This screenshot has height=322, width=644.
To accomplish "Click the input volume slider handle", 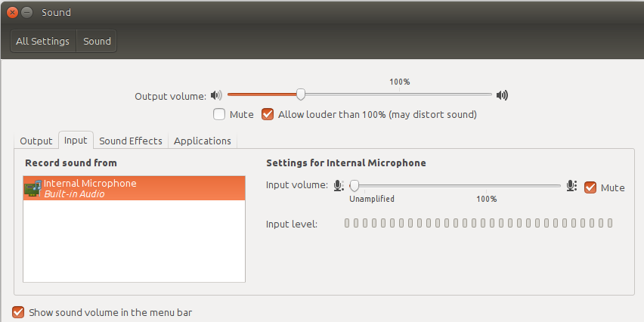I will pos(354,185).
